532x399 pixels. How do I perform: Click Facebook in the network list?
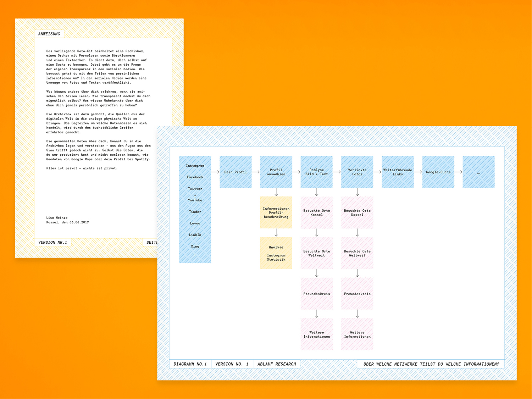[195, 177]
